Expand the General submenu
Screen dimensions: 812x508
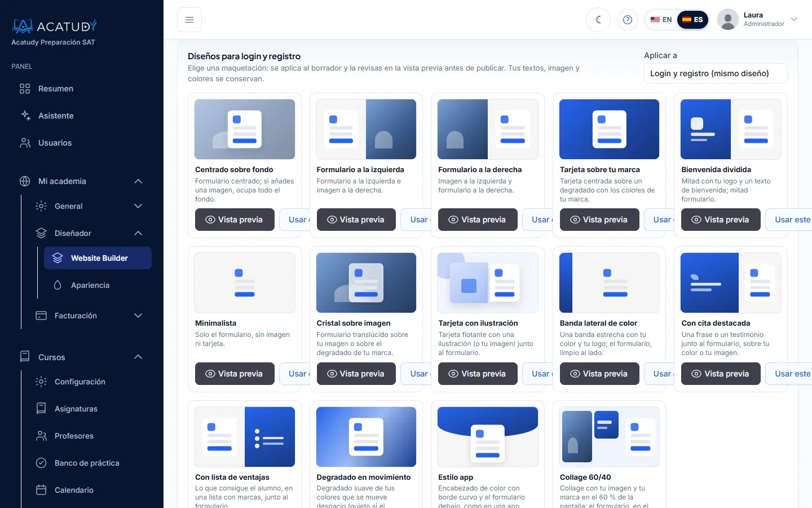tap(90, 206)
